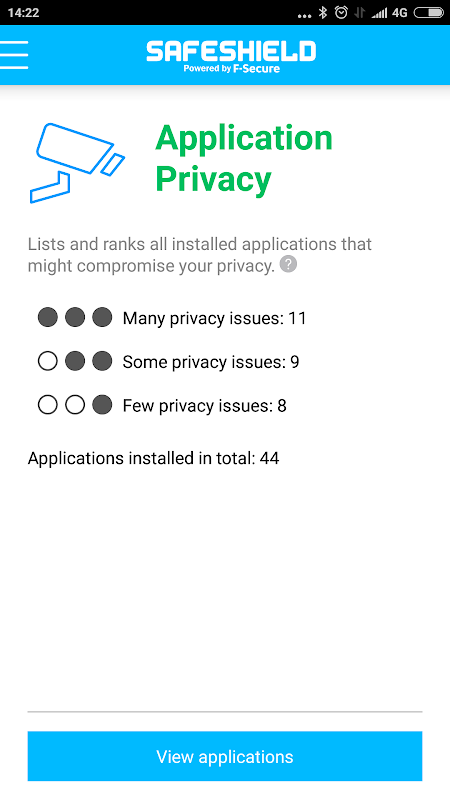Select the Few privacy issues: 8 row
This screenshot has height=800, width=450.
(162, 406)
